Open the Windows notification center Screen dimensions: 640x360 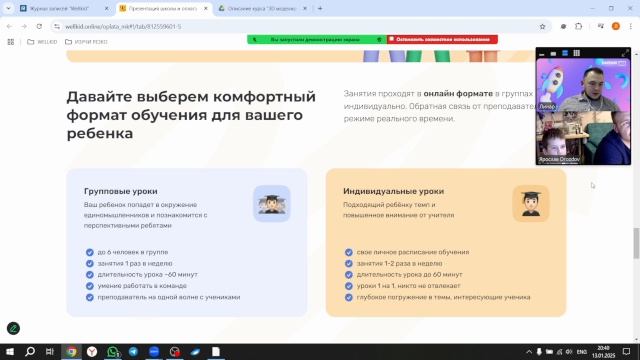[x=627, y=352]
